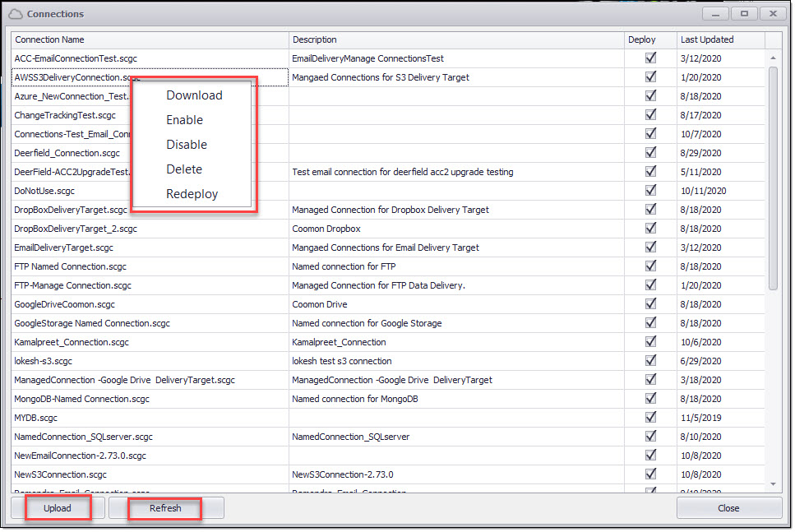Toggle Deploy checkbox for MYDB.scgc row

tap(650, 418)
